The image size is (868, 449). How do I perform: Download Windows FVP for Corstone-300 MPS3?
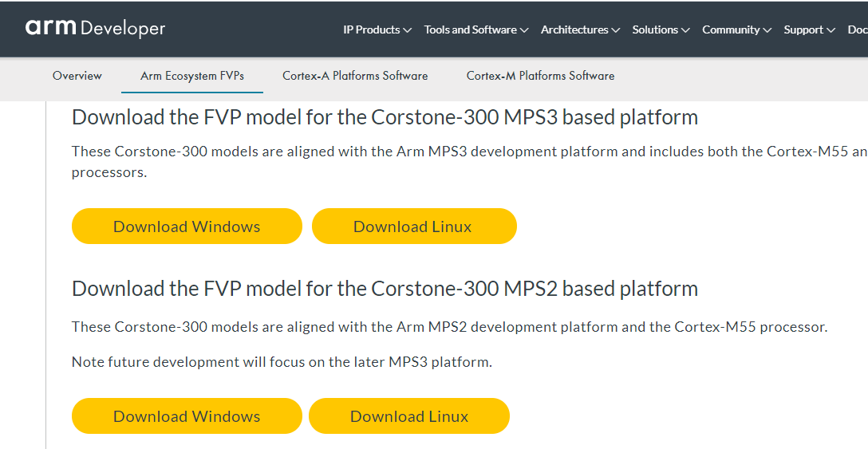click(187, 226)
